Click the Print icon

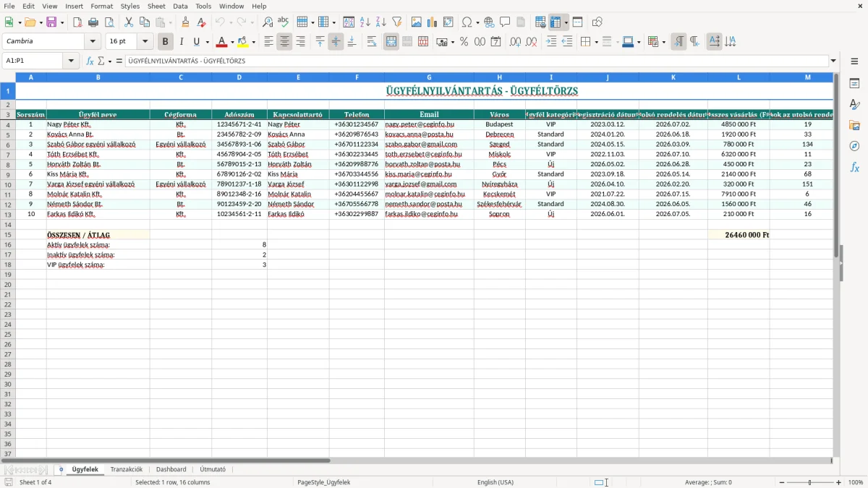[x=93, y=22]
